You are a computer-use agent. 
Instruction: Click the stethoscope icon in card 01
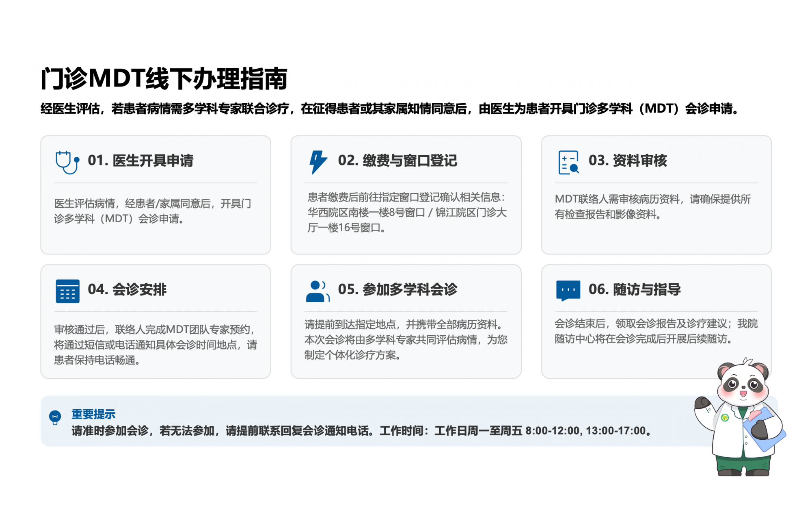tap(67, 162)
